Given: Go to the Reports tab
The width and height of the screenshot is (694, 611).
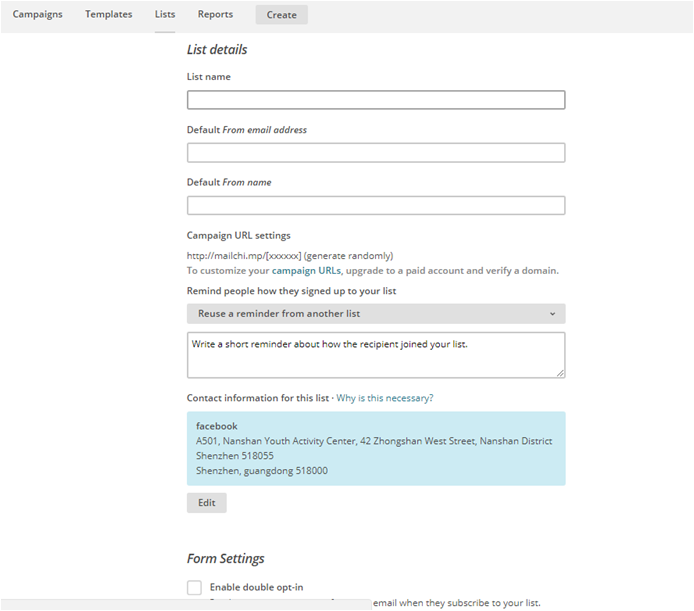Looking at the screenshot, I should [x=215, y=15].
